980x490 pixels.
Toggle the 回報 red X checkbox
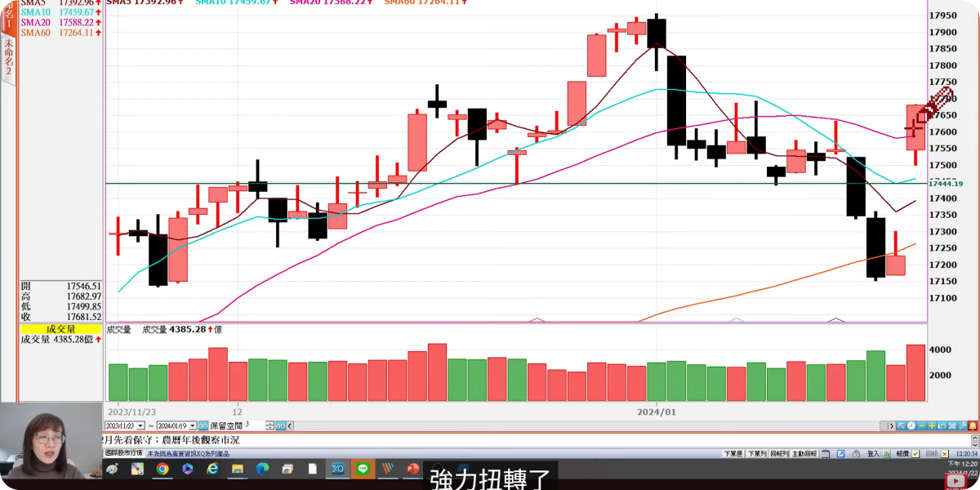945,453
